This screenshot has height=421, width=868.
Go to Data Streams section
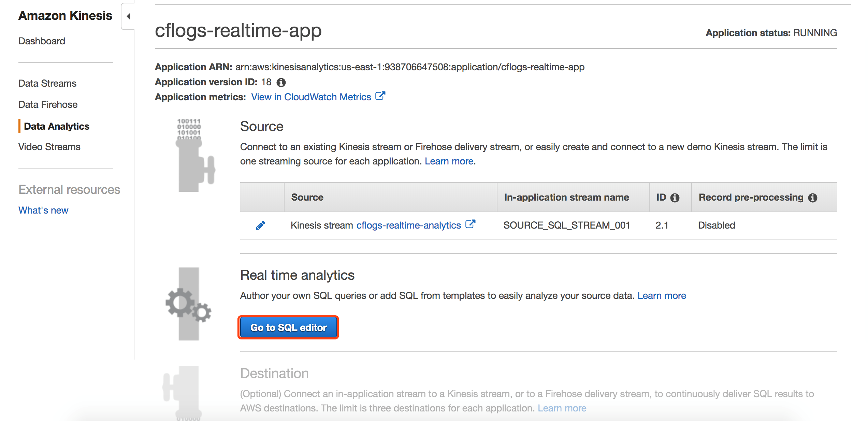[47, 83]
